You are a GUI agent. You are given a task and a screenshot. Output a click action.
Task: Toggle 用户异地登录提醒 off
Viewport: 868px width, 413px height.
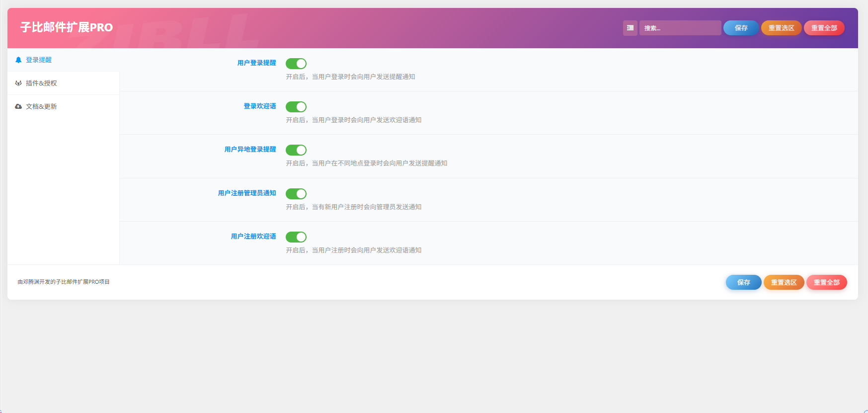tap(296, 150)
